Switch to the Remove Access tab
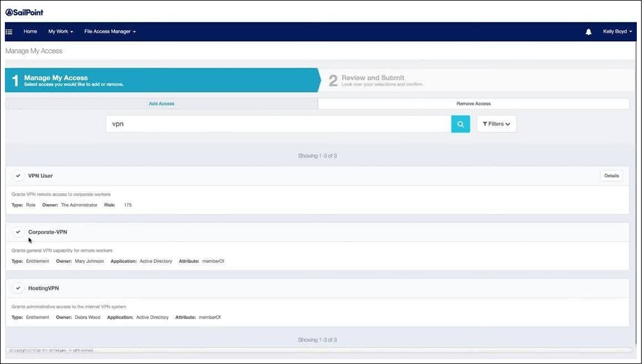 click(x=473, y=104)
